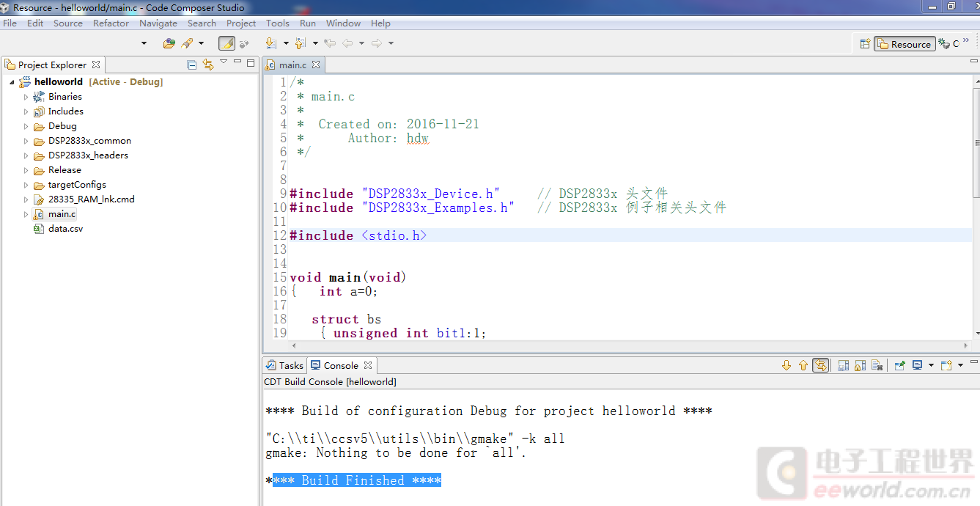The width and height of the screenshot is (980, 506).
Task: Select data.csv file in tree
Action: coord(65,229)
